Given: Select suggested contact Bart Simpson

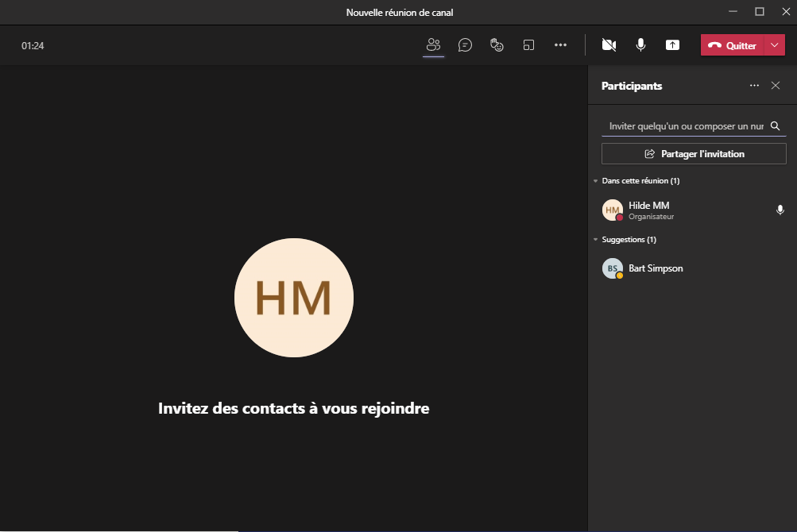Looking at the screenshot, I should (x=694, y=269).
